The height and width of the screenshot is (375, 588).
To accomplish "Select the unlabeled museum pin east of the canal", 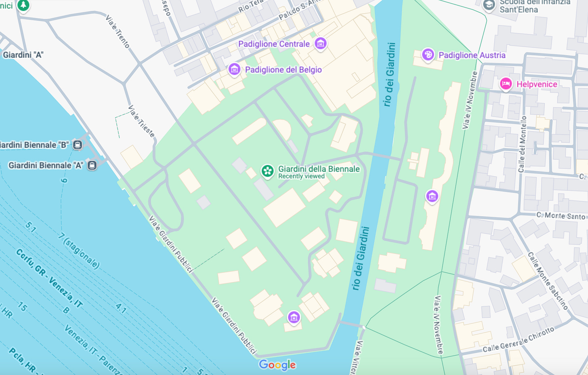I will 432,196.
